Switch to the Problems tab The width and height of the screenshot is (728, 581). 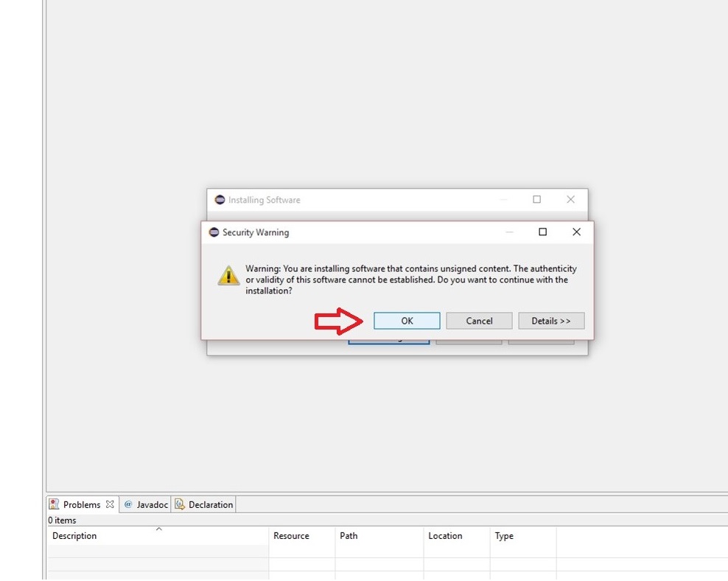81,505
